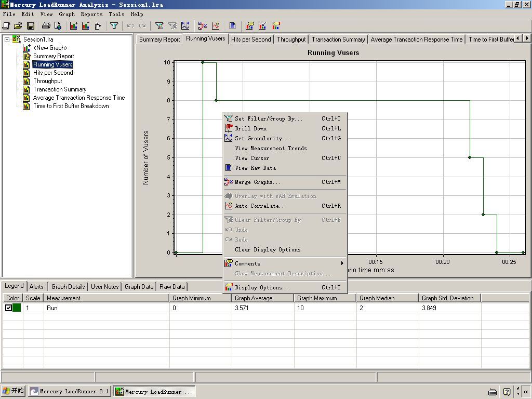Click the green color swatch for Run
Viewport: 532px width, 399px height.
point(17,308)
